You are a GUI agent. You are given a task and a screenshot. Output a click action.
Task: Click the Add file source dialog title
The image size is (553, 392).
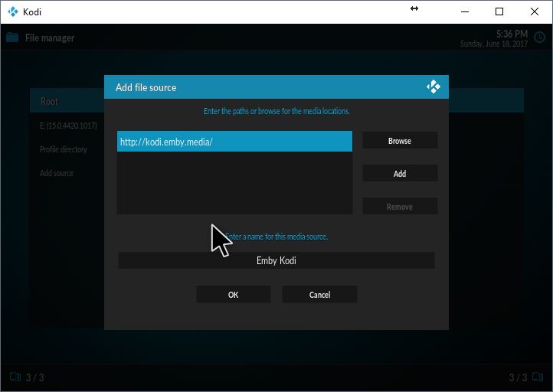pos(146,87)
